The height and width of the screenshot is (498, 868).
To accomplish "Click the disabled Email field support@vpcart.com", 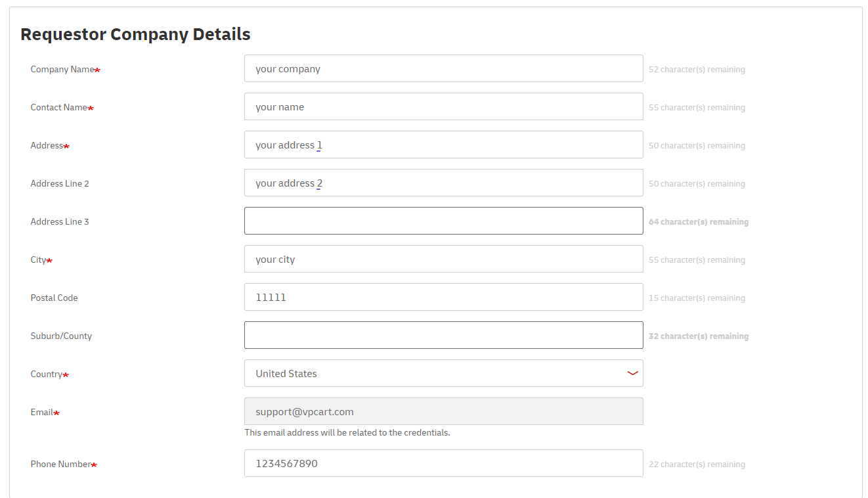I will [443, 411].
